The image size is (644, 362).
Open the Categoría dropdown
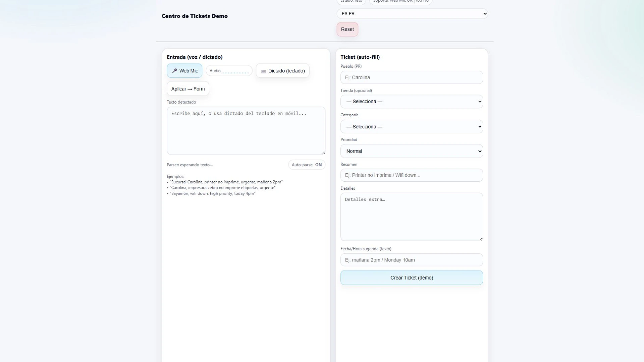pos(412,127)
